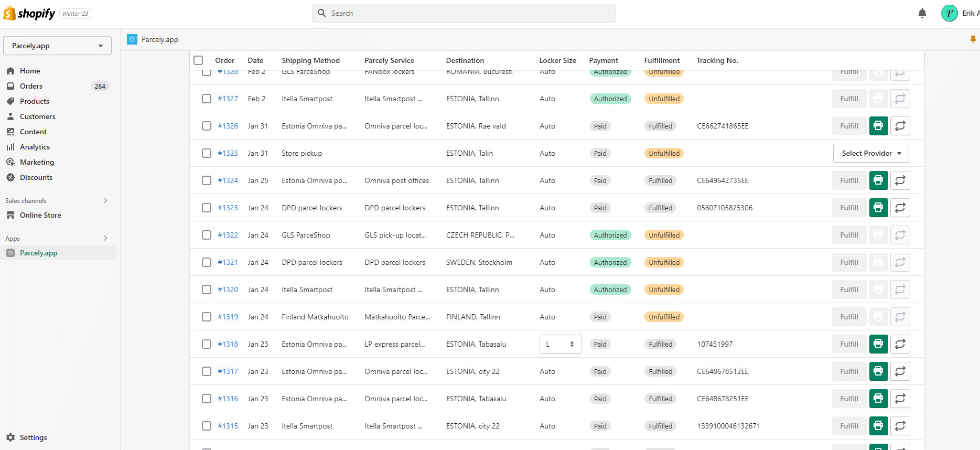Click the Winter '23 edition badge

76,14
